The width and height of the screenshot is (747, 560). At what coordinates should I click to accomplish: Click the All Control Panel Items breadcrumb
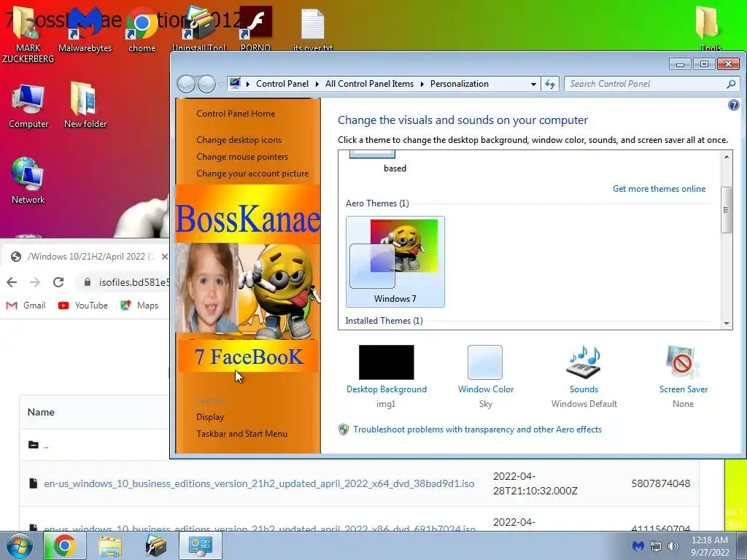pos(369,84)
